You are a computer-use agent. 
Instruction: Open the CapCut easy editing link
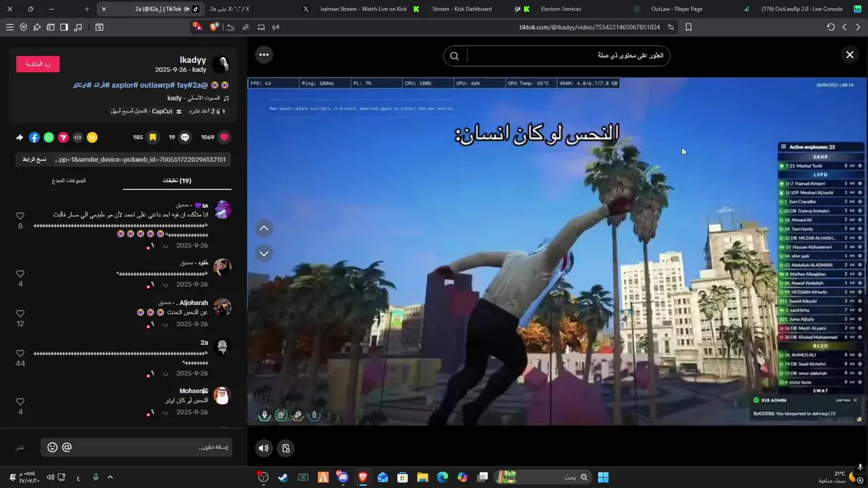tap(146, 111)
